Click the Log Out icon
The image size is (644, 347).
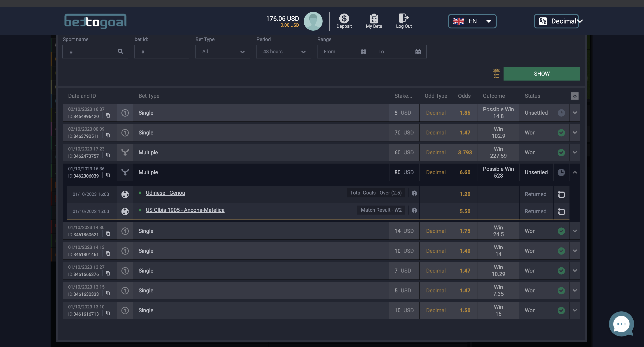[404, 21]
